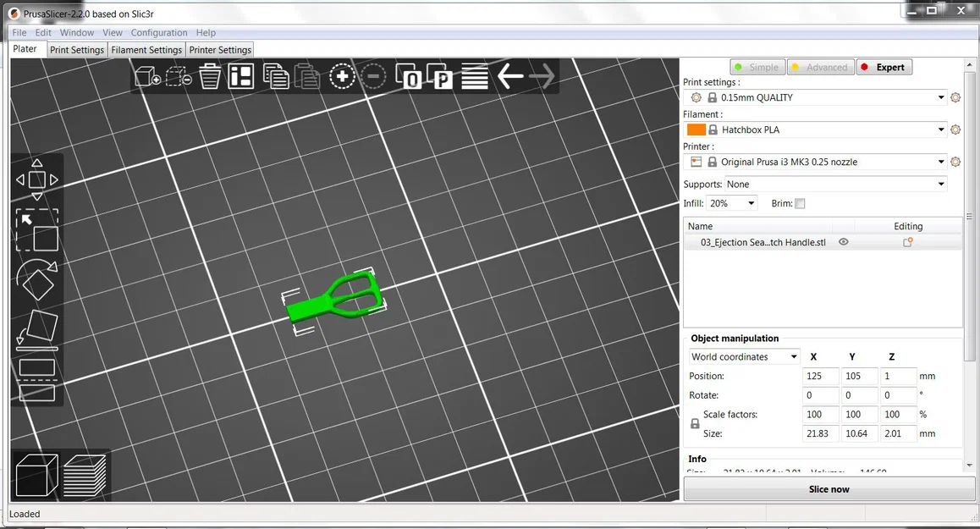The width and height of the screenshot is (980, 529).
Task: Toggle visibility eye for Handle.stl object
Action: click(843, 242)
